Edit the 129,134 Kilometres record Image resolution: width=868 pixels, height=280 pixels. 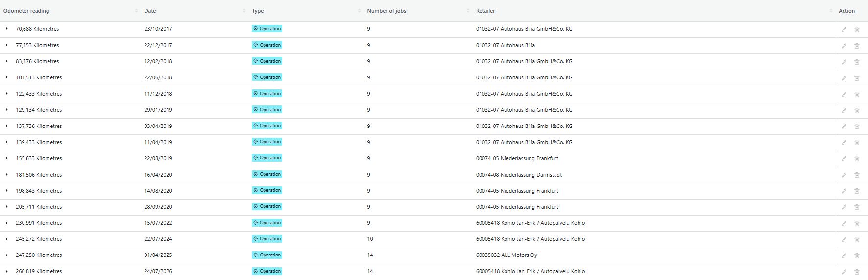[x=844, y=110]
